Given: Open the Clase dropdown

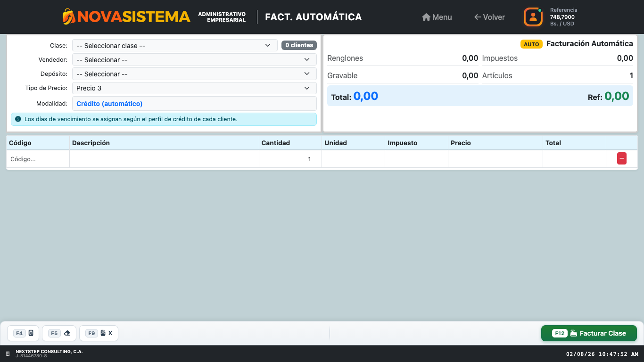Looking at the screenshot, I should coord(174,46).
